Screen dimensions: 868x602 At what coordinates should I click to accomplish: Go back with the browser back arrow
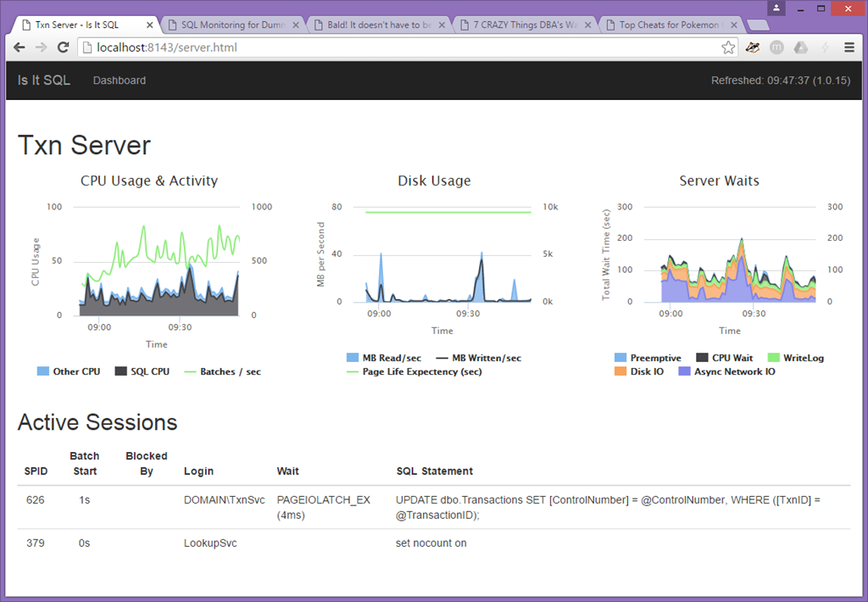click(x=19, y=47)
